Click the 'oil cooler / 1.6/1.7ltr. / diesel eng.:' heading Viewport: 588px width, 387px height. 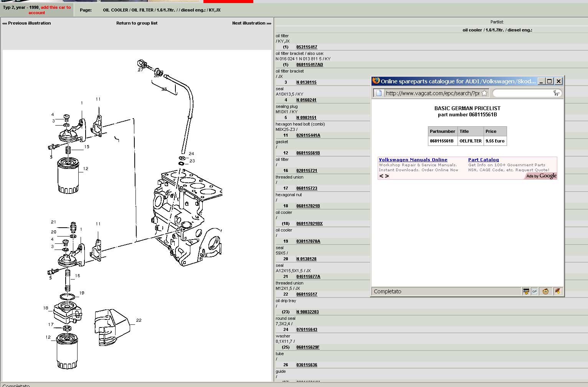(x=497, y=30)
